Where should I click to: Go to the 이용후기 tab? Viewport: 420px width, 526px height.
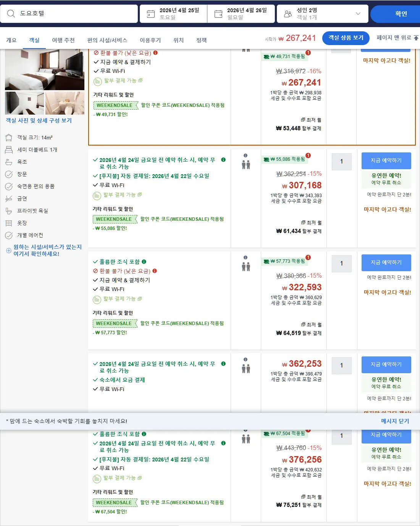(150, 40)
